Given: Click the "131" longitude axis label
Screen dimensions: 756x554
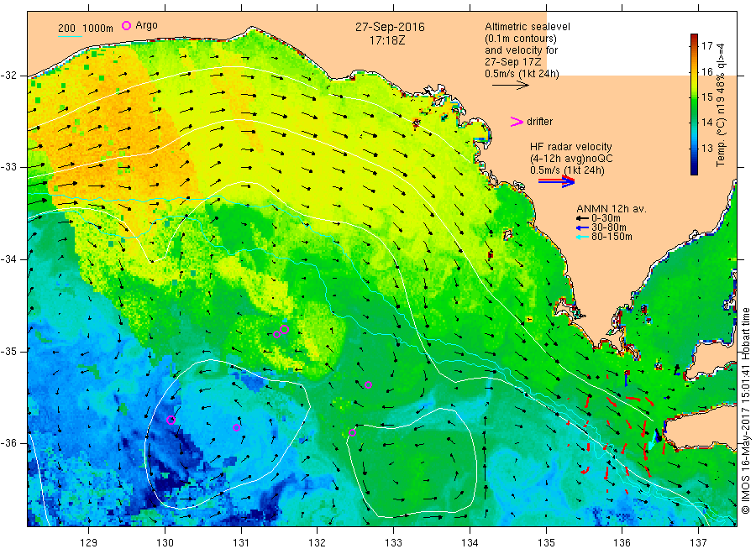Looking at the screenshot, I should point(241,543).
